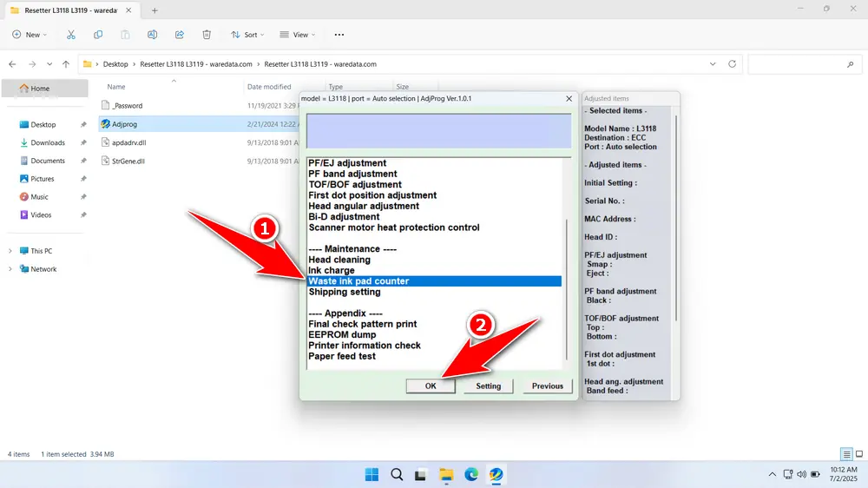
Task: Click the Adjusted items panel scrollbar
Action: [675, 218]
